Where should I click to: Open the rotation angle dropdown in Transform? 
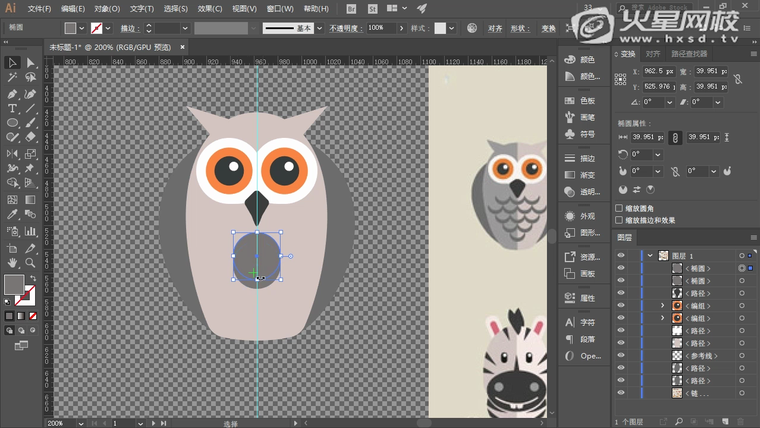tap(670, 102)
